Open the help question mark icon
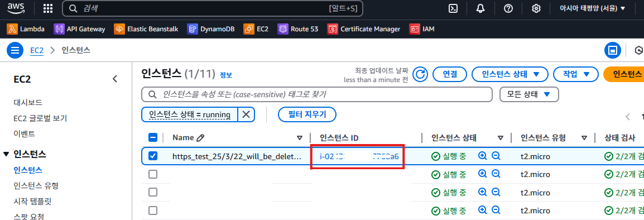The image size is (644, 220). tap(508, 8)
